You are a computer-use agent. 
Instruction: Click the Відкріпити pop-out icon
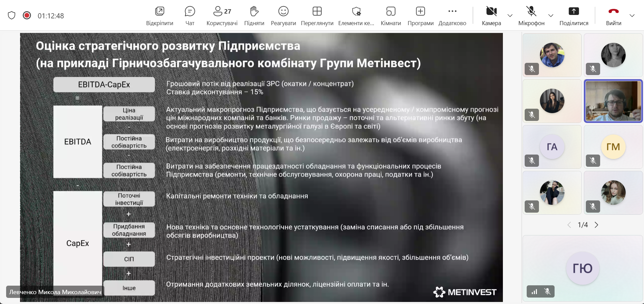159,16
